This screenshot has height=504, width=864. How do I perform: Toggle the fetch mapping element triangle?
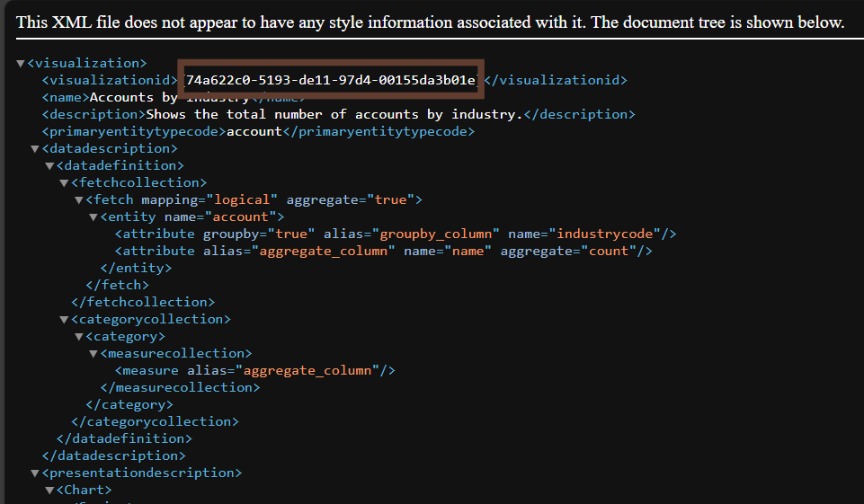[x=78, y=200]
